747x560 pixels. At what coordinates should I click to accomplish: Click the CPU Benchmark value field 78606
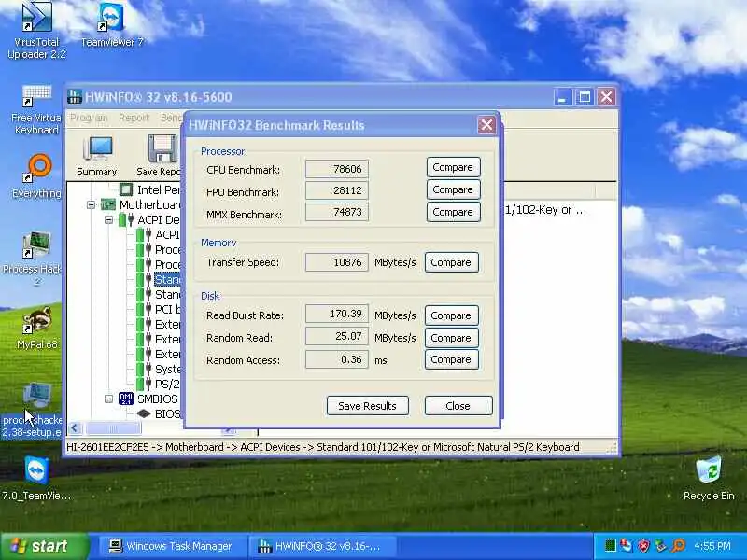[x=337, y=169]
